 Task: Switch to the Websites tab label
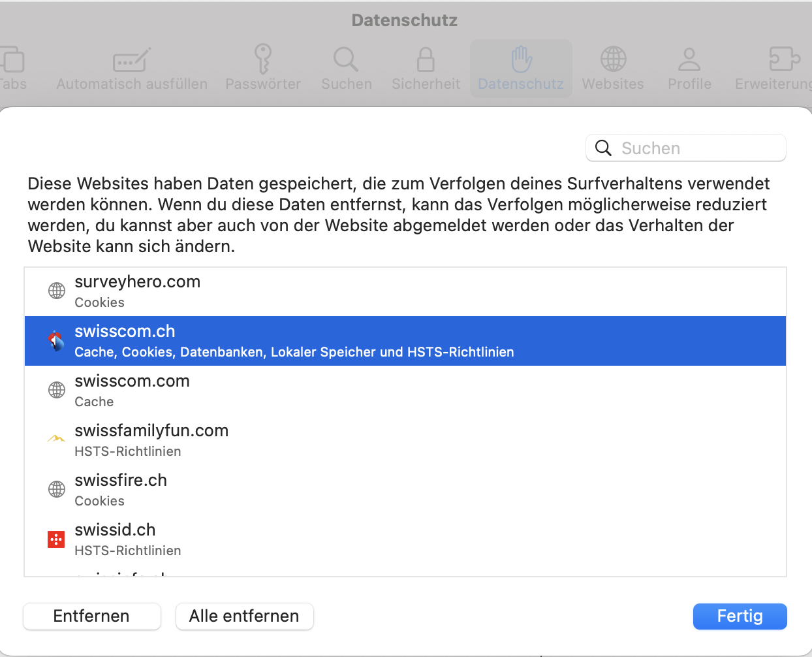(613, 84)
